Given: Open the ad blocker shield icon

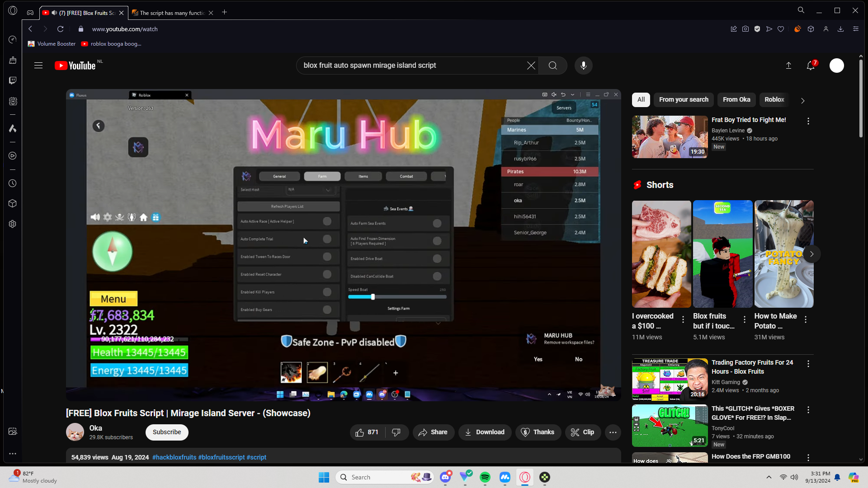Looking at the screenshot, I should click(x=757, y=29).
